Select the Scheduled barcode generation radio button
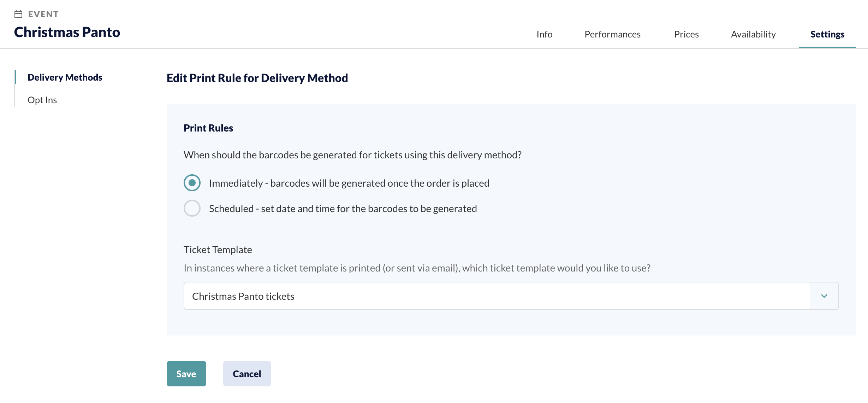868x403 pixels. [192, 208]
